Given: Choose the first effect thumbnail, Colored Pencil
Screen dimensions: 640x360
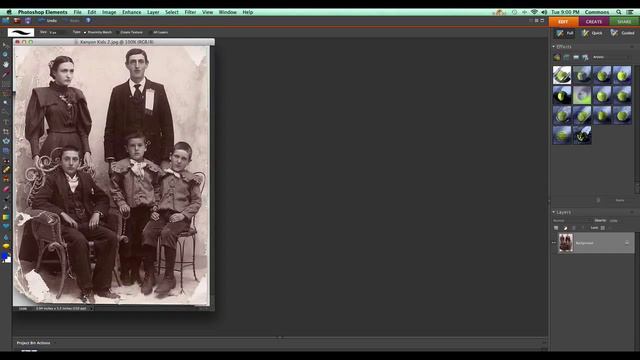Looking at the screenshot, I should point(562,75).
